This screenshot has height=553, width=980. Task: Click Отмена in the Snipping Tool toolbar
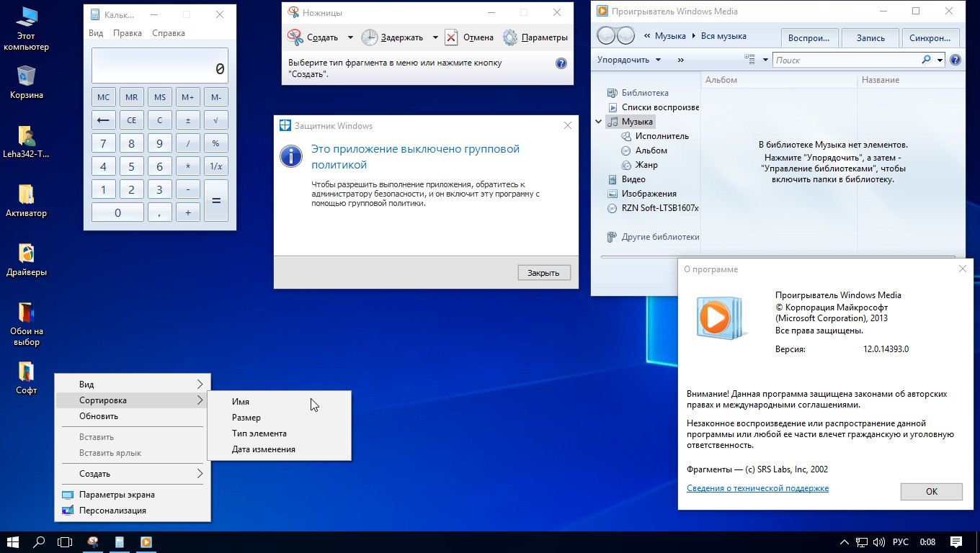469,37
